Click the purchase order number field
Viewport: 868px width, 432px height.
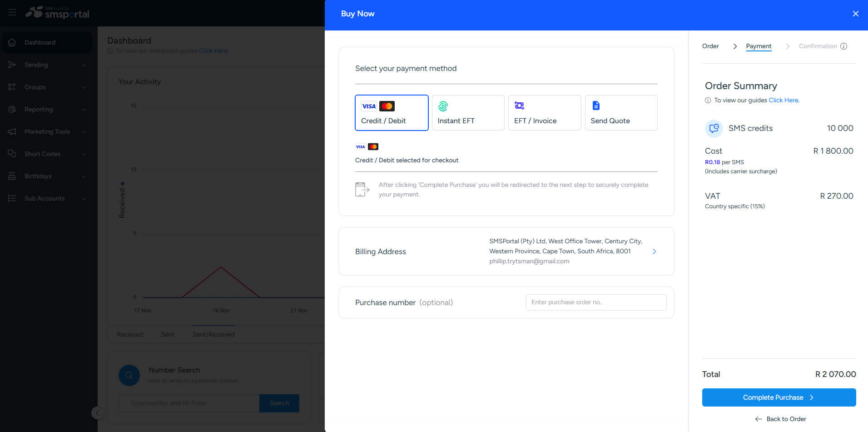point(596,302)
